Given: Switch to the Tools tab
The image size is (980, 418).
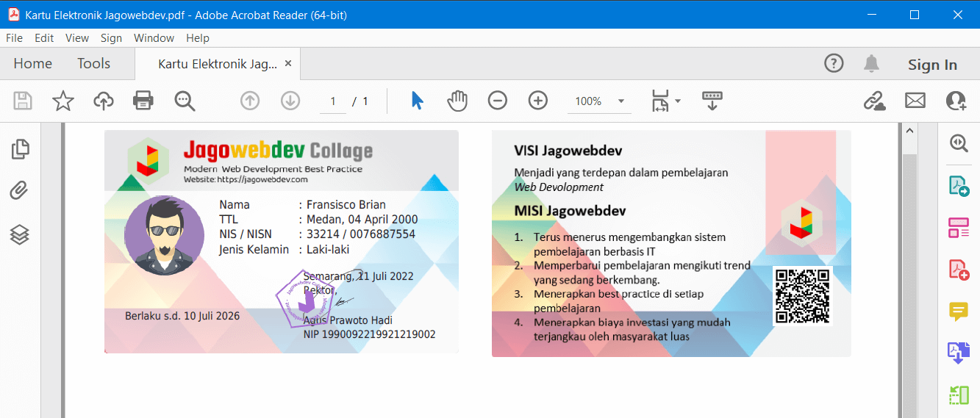Looking at the screenshot, I should (94, 64).
